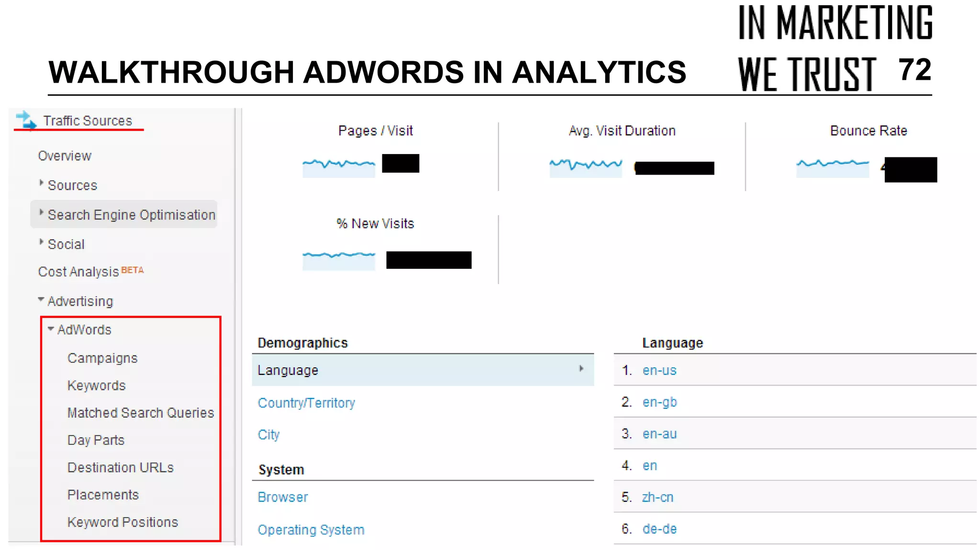Click the % New Visits sparkline
Screen dimensions: 980x550
[x=339, y=261]
